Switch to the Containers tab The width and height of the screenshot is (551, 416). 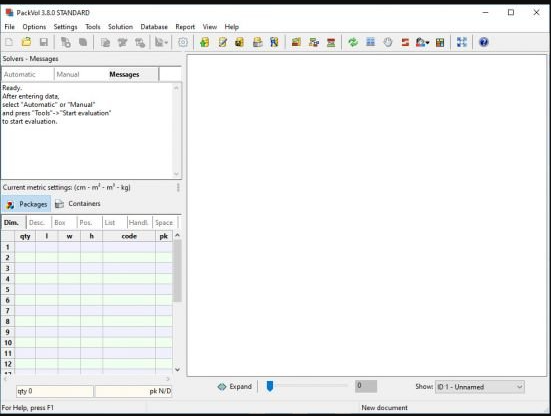pyautogui.click(x=78, y=204)
